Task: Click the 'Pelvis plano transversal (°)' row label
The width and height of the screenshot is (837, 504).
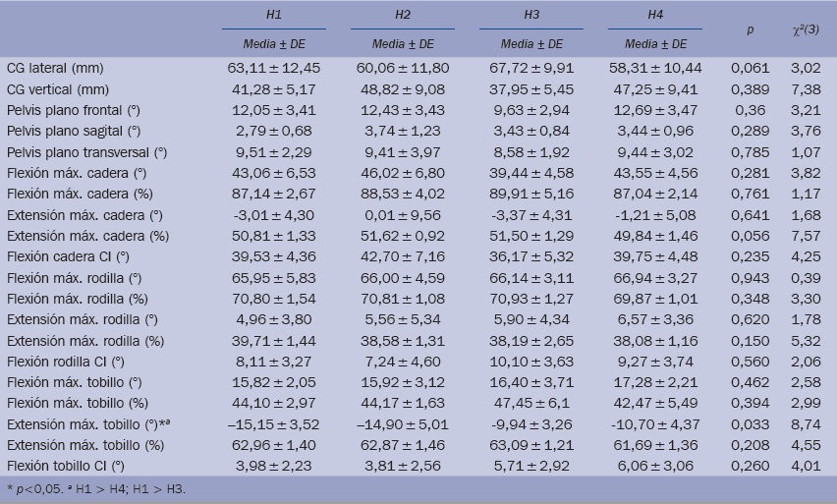Action: pos(87,152)
